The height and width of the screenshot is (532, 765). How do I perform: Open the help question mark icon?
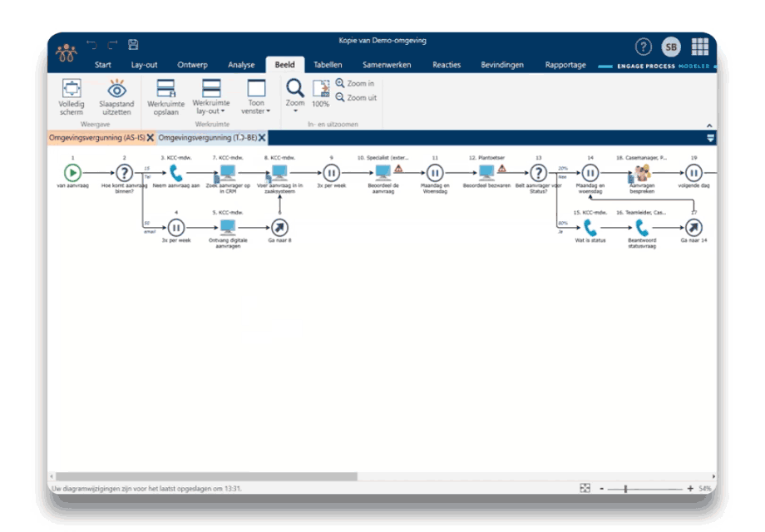pos(643,47)
